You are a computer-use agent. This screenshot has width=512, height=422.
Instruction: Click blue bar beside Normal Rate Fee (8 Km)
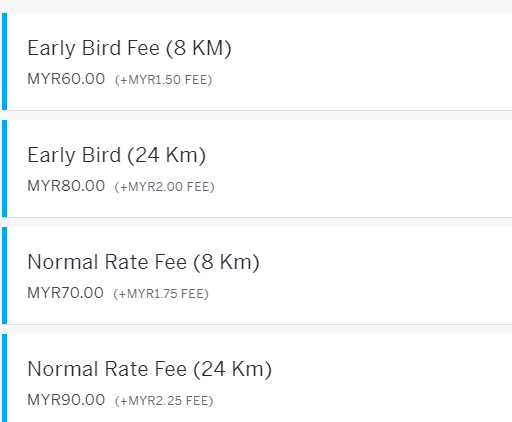4,276
